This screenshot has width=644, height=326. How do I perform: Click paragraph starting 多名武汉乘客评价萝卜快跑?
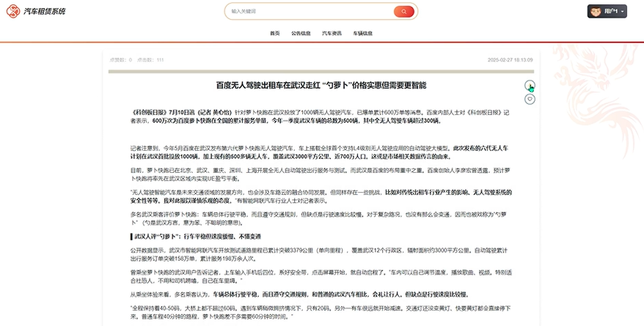pyautogui.click(x=319, y=218)
